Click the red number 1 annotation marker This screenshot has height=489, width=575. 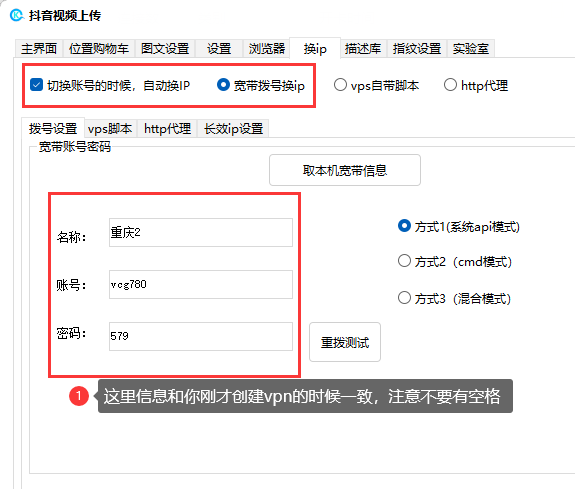click(x=79, y=396)
